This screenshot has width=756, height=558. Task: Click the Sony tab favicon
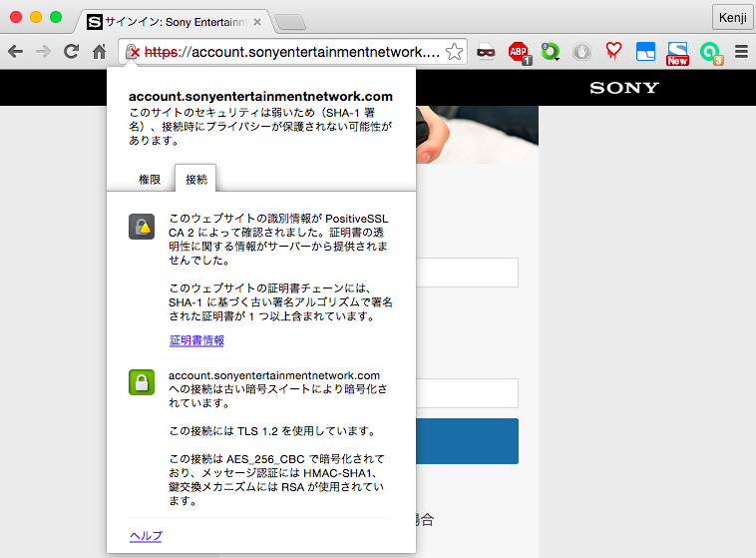tap(95, 22)
